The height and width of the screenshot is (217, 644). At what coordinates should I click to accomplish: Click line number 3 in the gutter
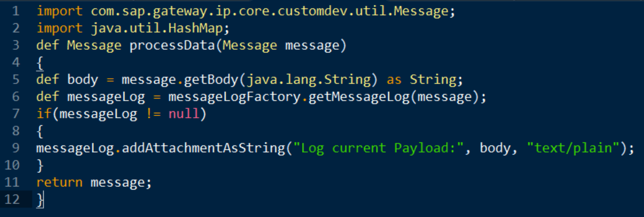15,46
